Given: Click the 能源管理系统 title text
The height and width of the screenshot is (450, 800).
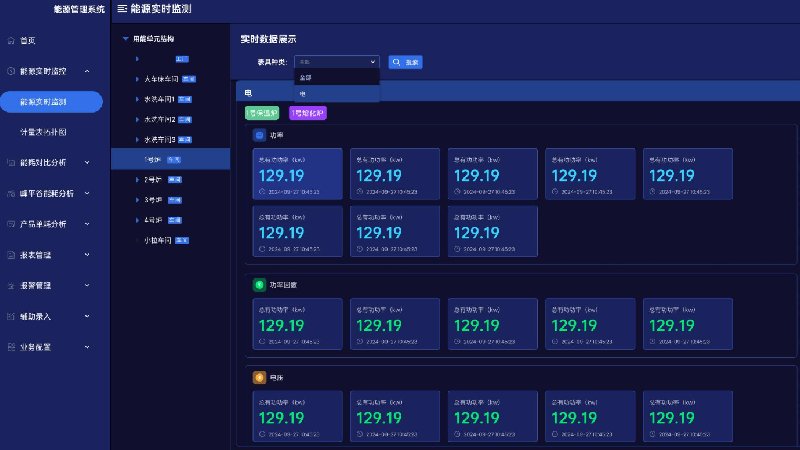Looking at the screenshot, I should pos(79,9).
